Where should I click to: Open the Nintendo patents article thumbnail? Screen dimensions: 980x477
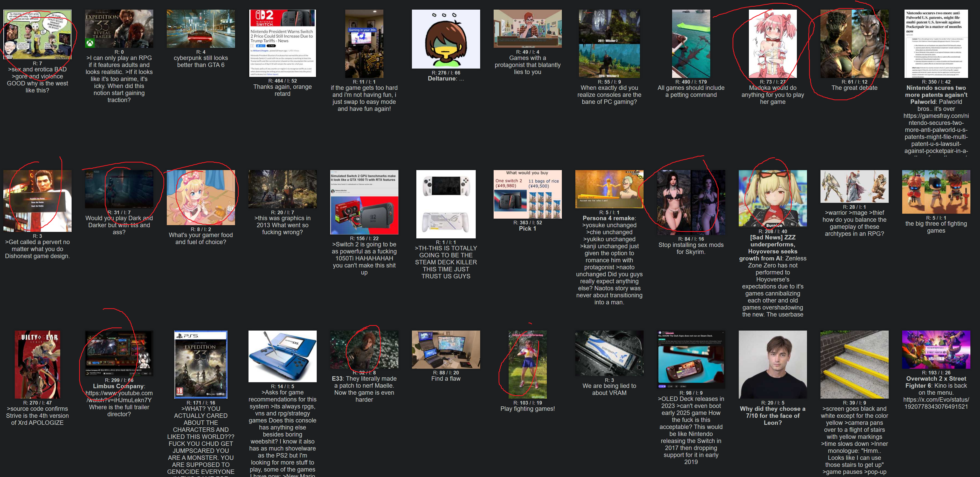pyautogui.click(x=936, y=44)
